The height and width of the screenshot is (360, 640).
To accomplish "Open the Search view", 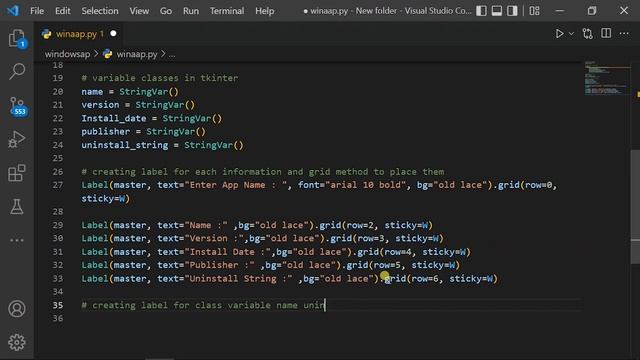I will (17, 71).
